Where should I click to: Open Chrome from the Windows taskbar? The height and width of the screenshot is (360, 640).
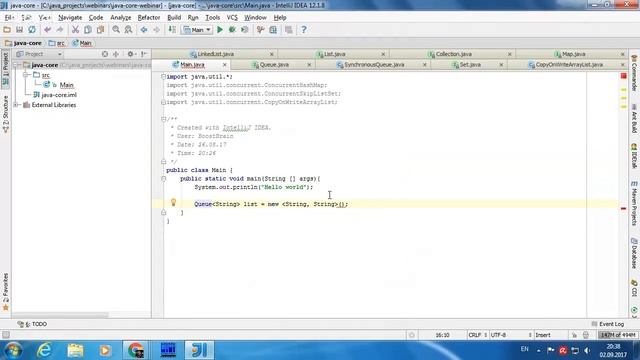[136, 350]
